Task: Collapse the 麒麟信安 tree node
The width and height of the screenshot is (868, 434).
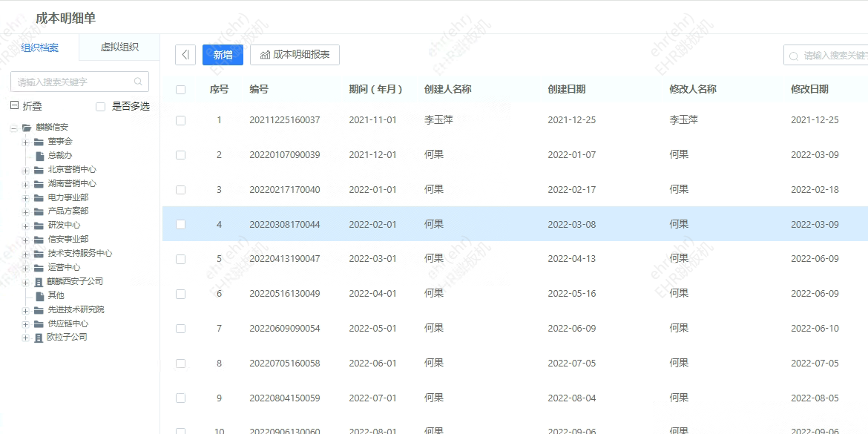Action: click(14, 126)
